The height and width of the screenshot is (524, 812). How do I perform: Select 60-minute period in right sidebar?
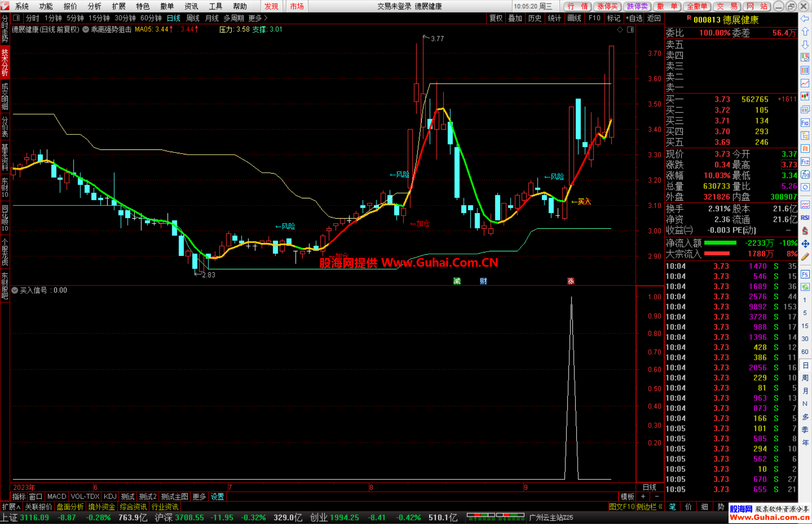coord(805,352)
